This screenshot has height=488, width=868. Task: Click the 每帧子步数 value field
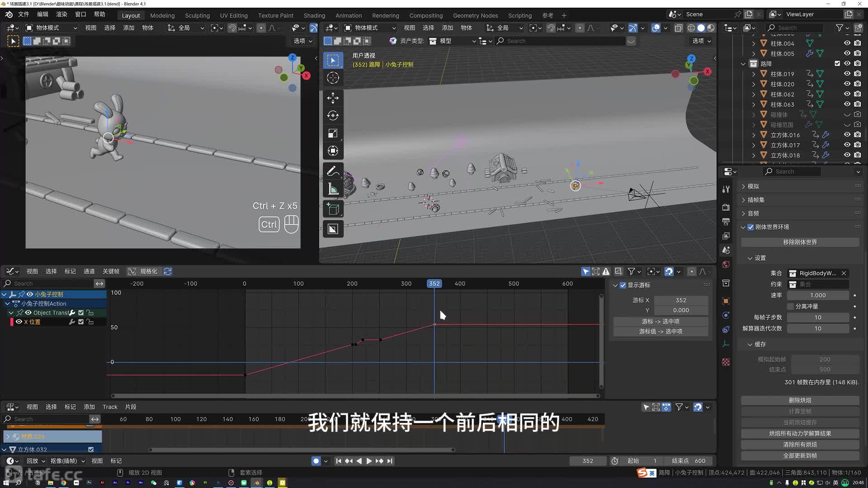coord(818,317)
